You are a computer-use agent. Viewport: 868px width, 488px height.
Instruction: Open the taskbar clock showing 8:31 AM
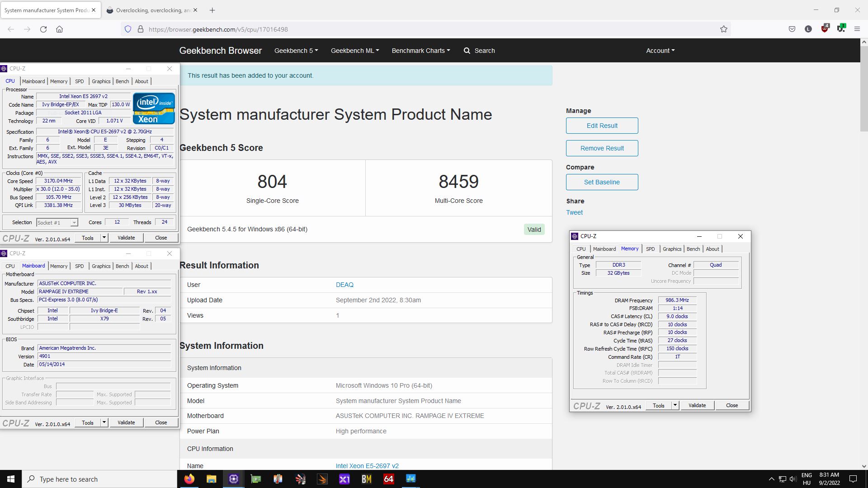point(829,479)
